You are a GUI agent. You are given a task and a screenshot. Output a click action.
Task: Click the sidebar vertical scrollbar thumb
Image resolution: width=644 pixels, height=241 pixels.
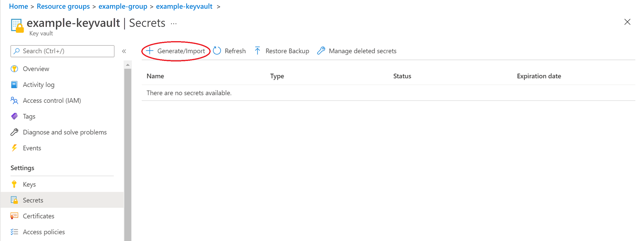coord(128,155)
